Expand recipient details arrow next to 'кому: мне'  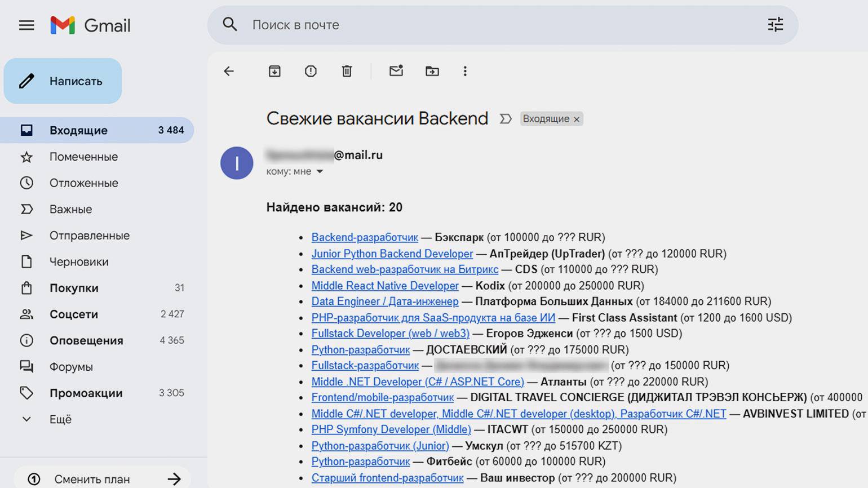(320, 171)
